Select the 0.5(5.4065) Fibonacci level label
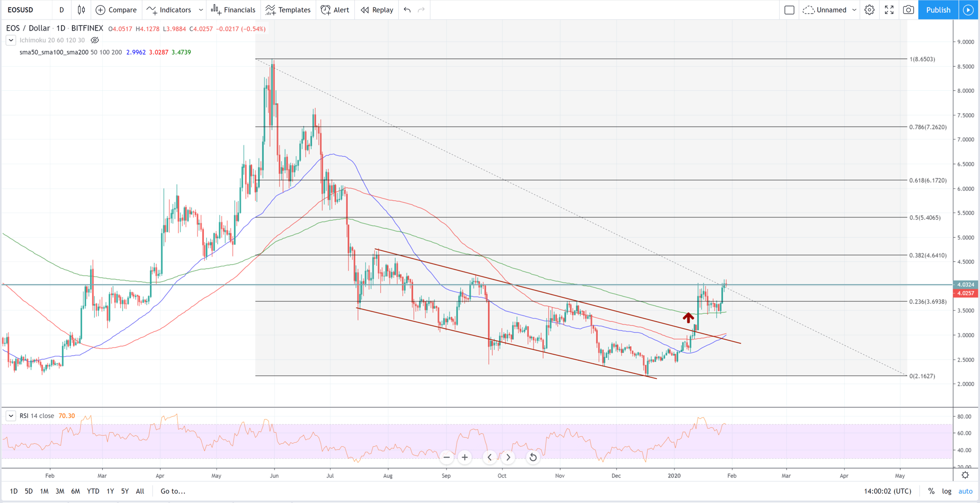The image size is (980, 503). pyautogui.click(x=925, y=217)
